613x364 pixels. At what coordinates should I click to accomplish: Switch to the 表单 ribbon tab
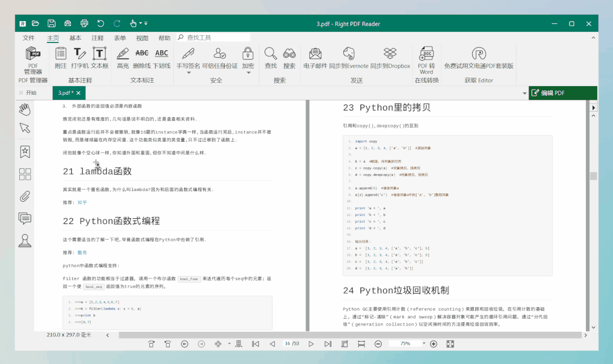click(x=120, y=38)
